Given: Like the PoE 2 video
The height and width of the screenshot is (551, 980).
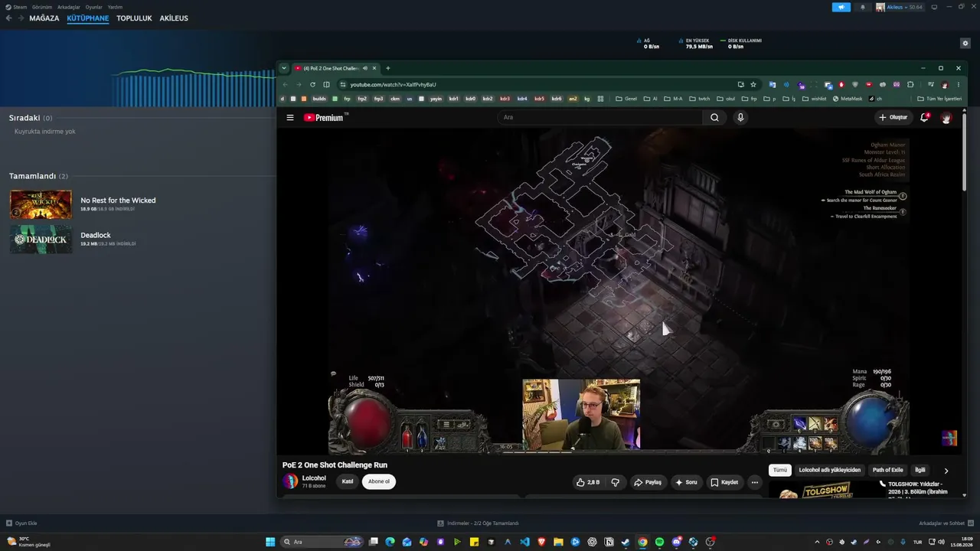Looking at the screenshot, I should [588, 482].
